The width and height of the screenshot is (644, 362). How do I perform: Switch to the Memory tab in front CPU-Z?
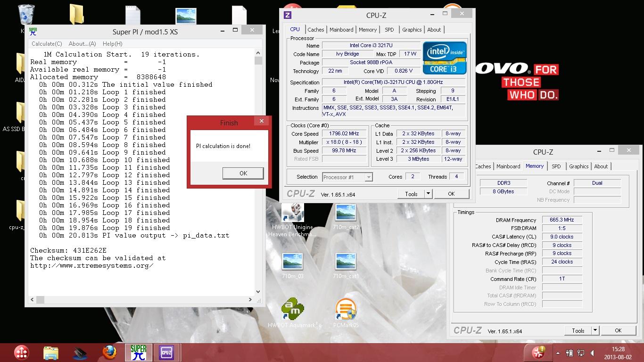(x=368, y=30)
